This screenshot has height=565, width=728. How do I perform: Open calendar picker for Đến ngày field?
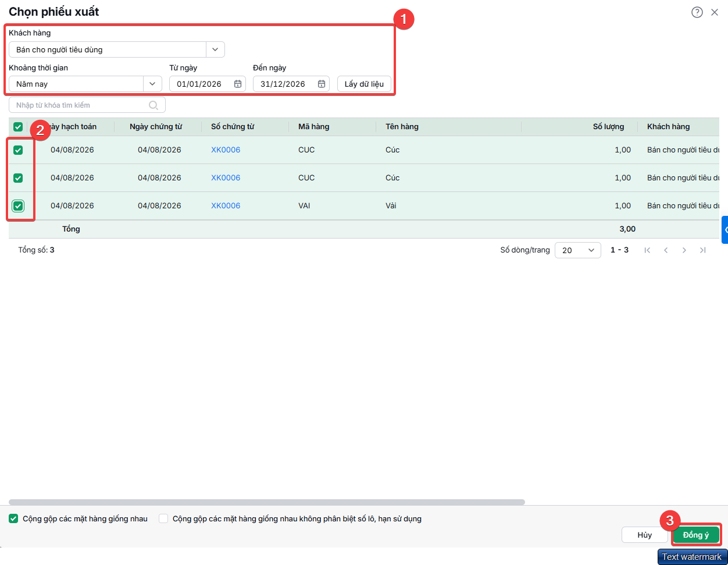pyautogui.click(x=322, y=84)
